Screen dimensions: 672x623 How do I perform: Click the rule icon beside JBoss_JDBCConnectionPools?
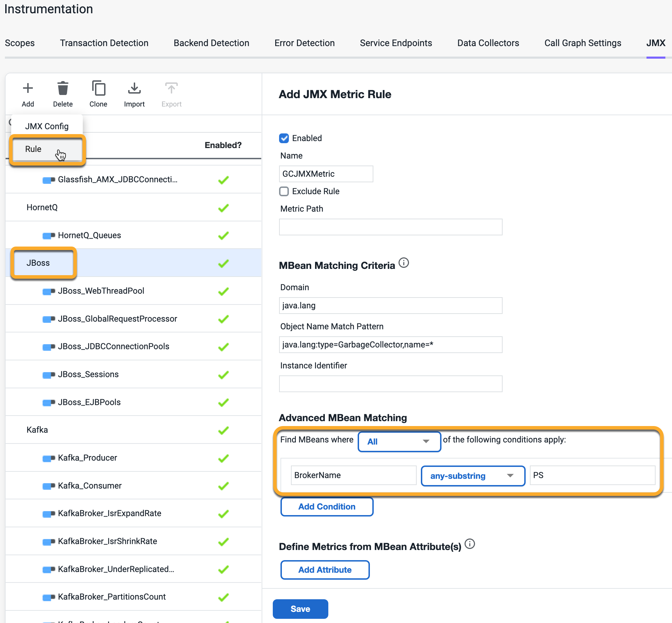(49, 347)
